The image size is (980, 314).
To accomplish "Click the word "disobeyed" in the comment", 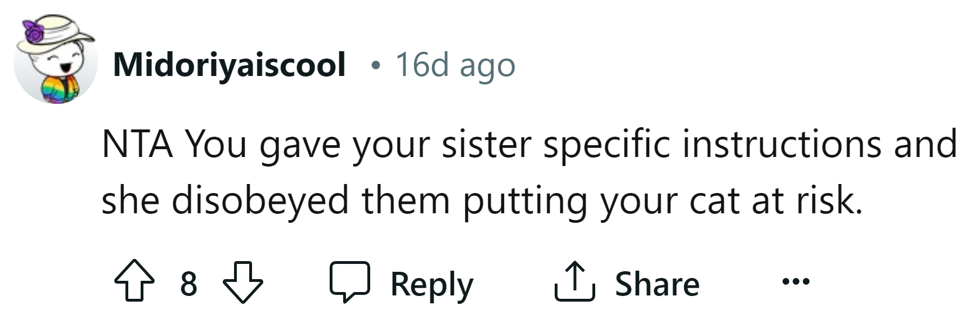I will pyautogui.click(x=260, y=201).
